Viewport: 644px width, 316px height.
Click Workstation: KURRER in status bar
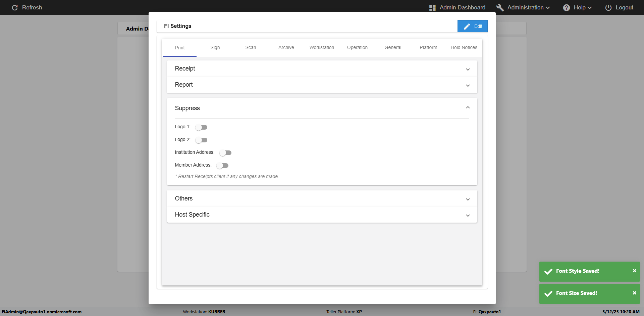(x=204, y=312)
